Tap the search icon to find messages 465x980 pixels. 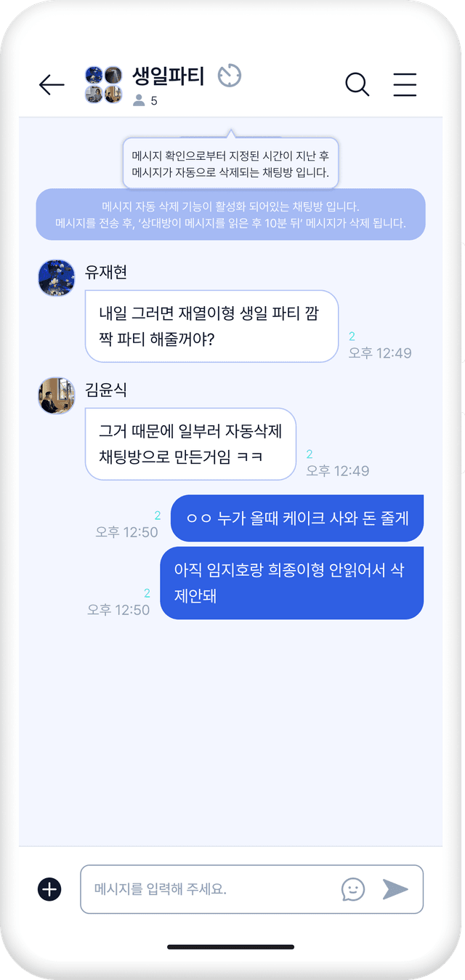(357, 84)
